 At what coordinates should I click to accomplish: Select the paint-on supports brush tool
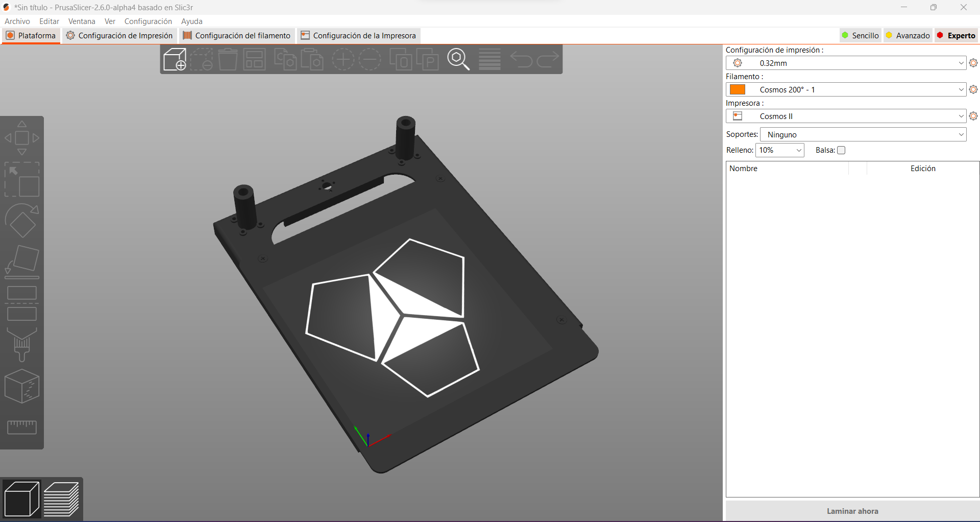click(22, 345)
